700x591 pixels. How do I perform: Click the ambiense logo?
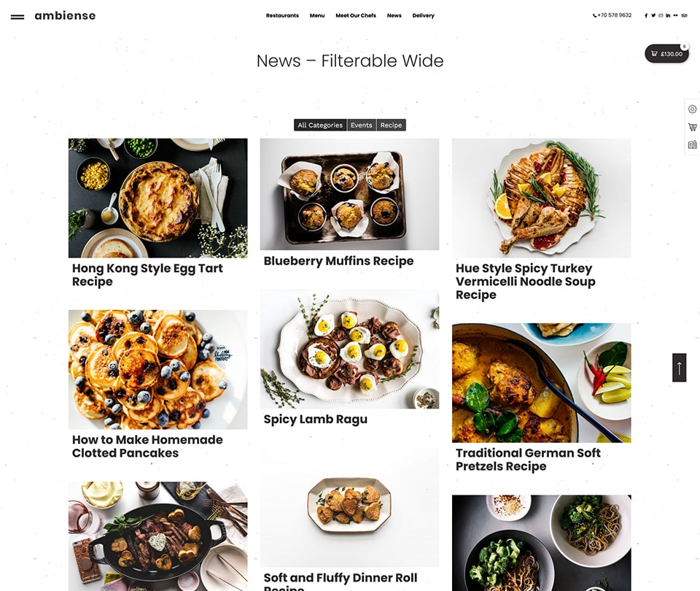(65, 15)
